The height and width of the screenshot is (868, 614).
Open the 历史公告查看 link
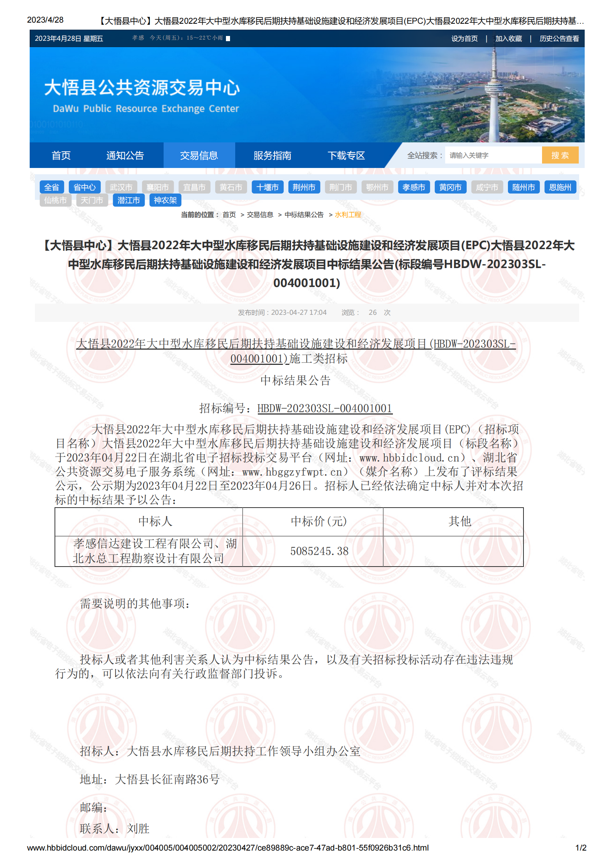(559, 39)
